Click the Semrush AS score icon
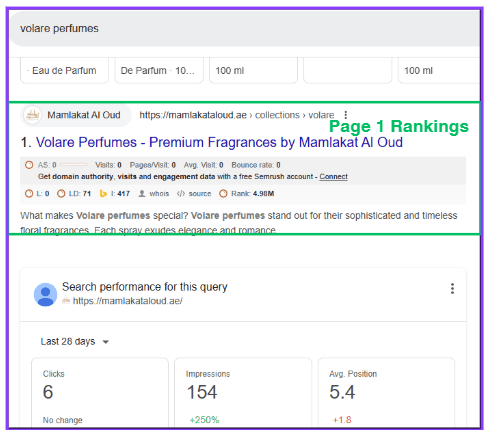The width and height of the screenshot is (492, 430). [29, 165]
